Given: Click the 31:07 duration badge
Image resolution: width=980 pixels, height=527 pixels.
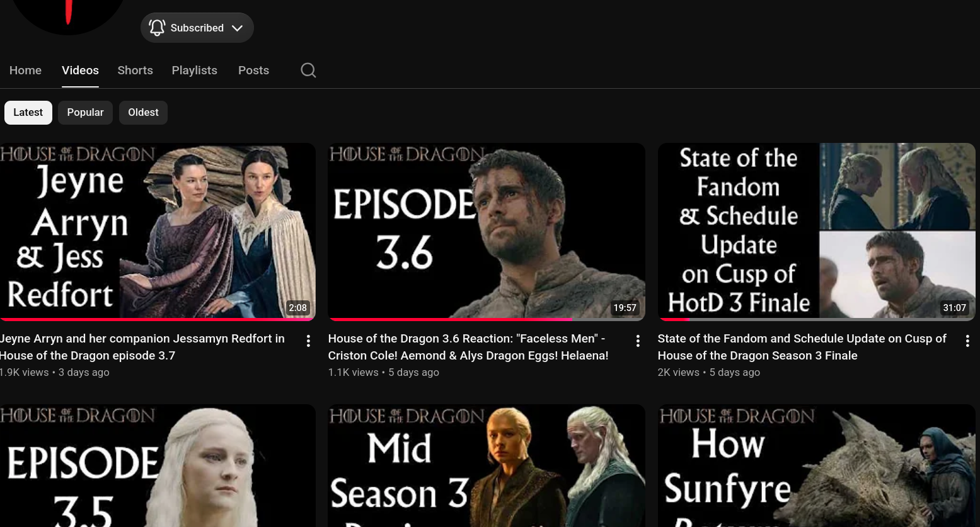Looking at the screenshot, I should (954, 308).
